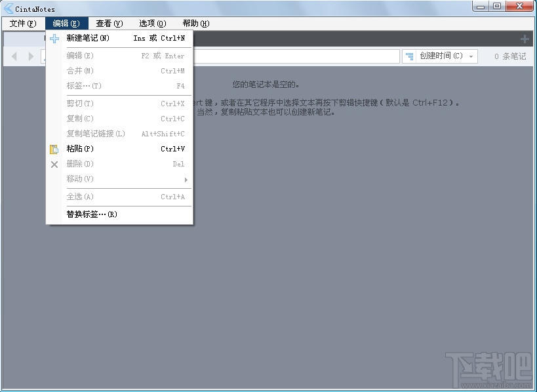Screen dimensions: 537x392
Task: Minimize the CintaNotes window
Action: click(480, 6)
